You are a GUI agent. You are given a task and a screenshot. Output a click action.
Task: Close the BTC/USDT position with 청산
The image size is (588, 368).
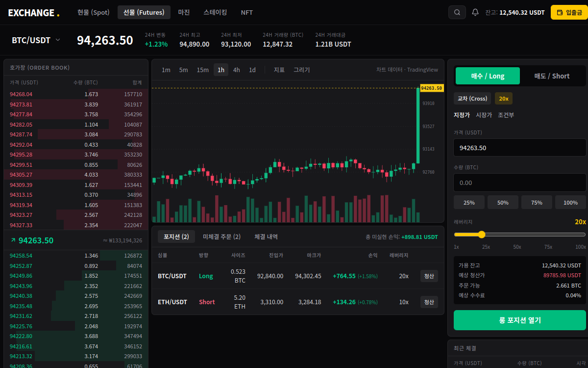click(x=429, y=276)
